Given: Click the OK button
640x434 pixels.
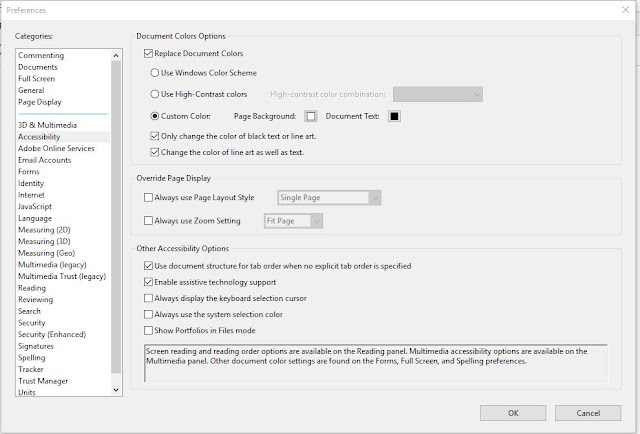Looking at the screenshot, I should point(513,413).
